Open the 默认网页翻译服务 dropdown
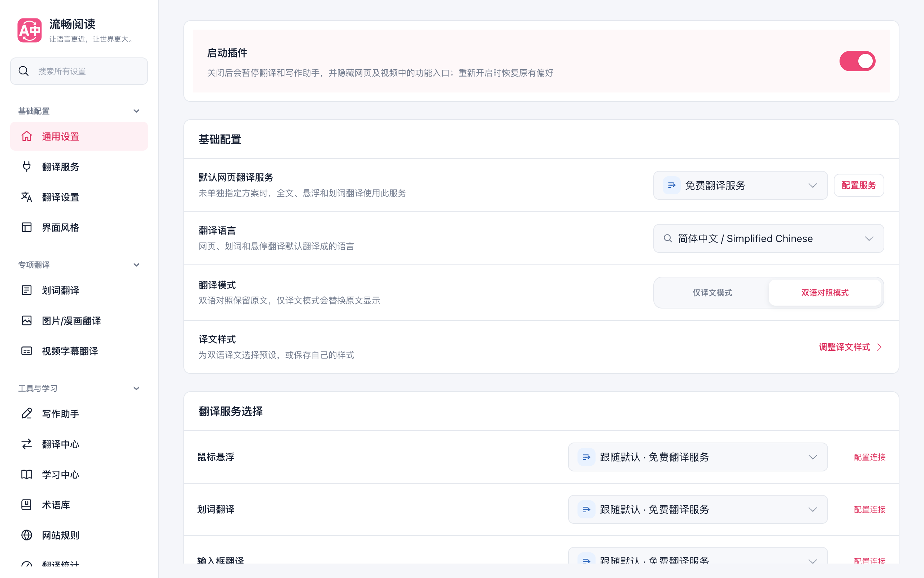 pos(740,185)
